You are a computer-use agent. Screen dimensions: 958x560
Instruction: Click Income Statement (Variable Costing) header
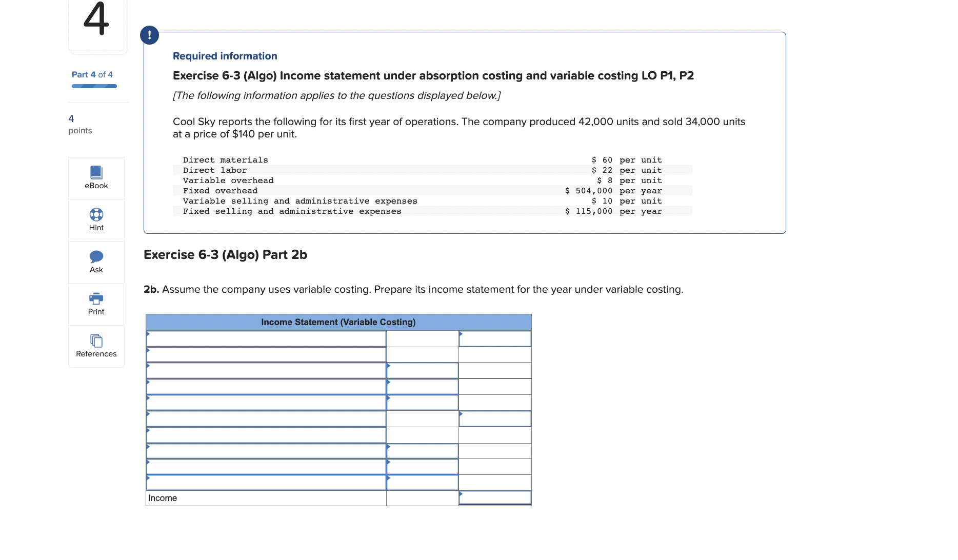338,322
